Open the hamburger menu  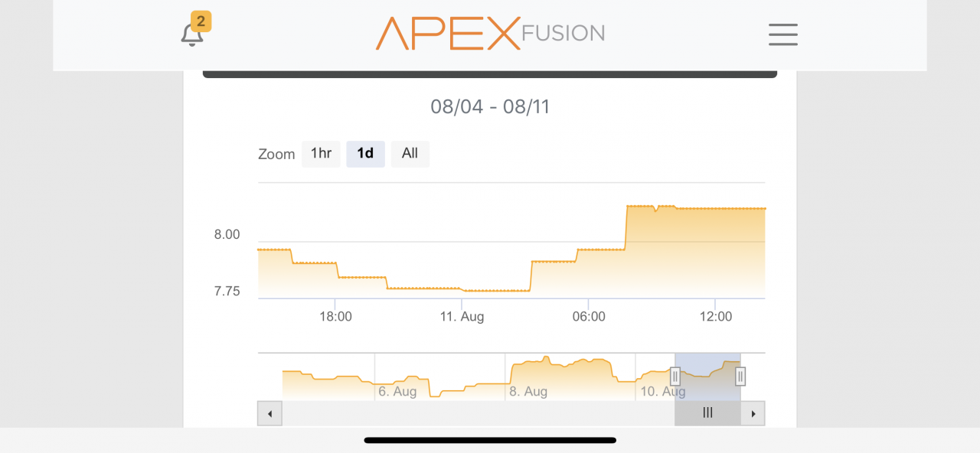(782, 34)
